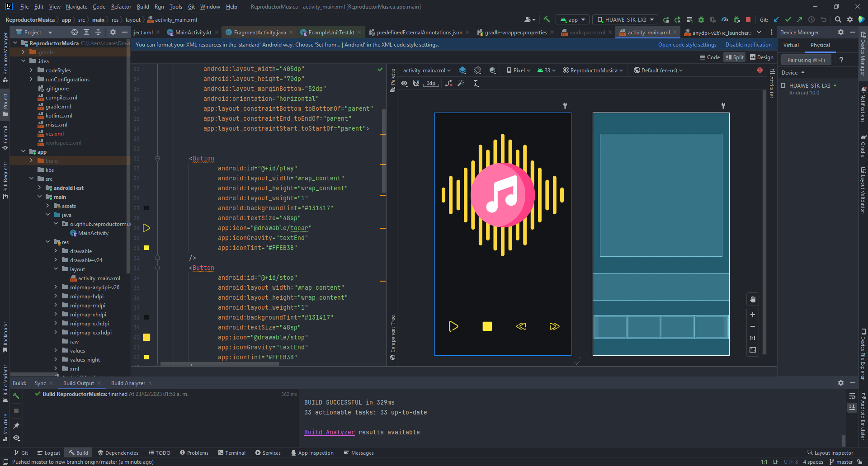Click the Git Push arrow icon
Screen dimensions: 868x466
coord(800,19)
